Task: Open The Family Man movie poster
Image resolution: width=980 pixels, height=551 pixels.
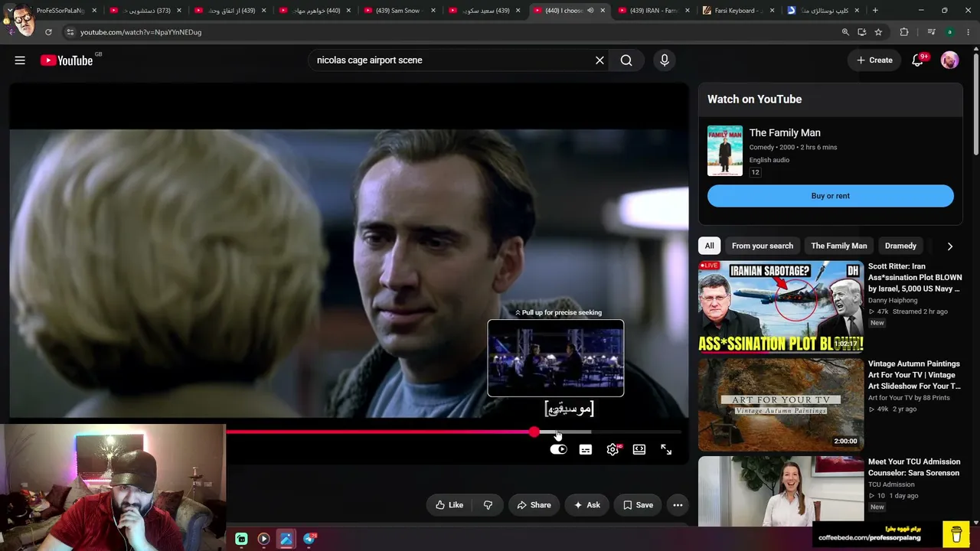Action: [x=725, y=151]
